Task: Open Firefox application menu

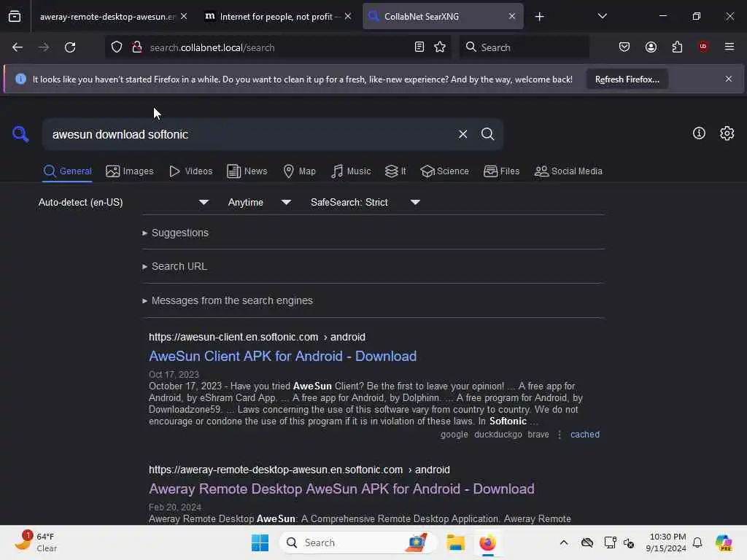Action: point(729,47)
